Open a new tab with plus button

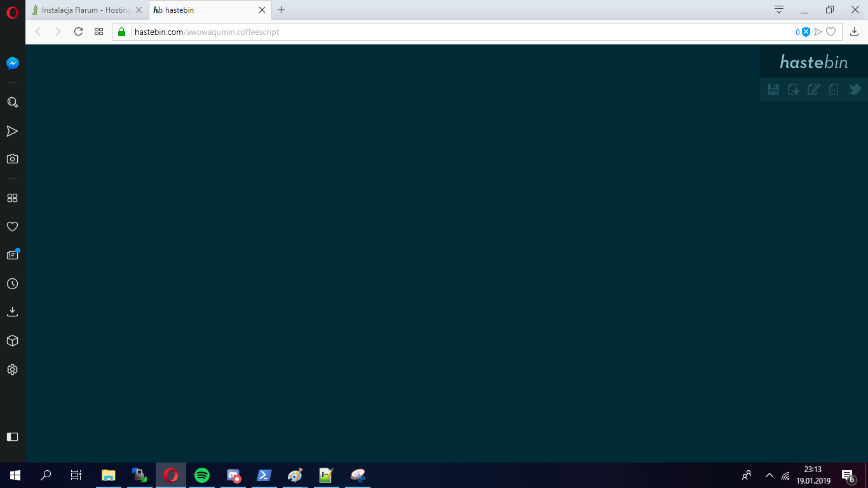pyautogui.click(x=281, y=10)
